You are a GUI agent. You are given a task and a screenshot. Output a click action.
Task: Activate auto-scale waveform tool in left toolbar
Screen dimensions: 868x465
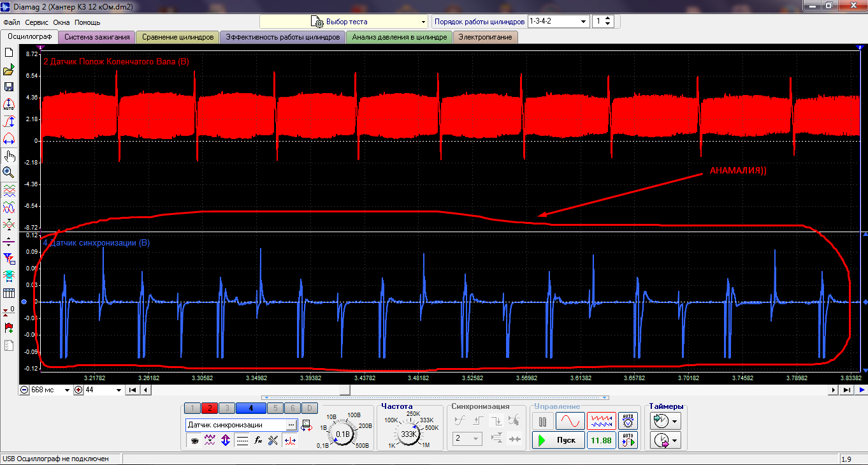coord(9,104)
